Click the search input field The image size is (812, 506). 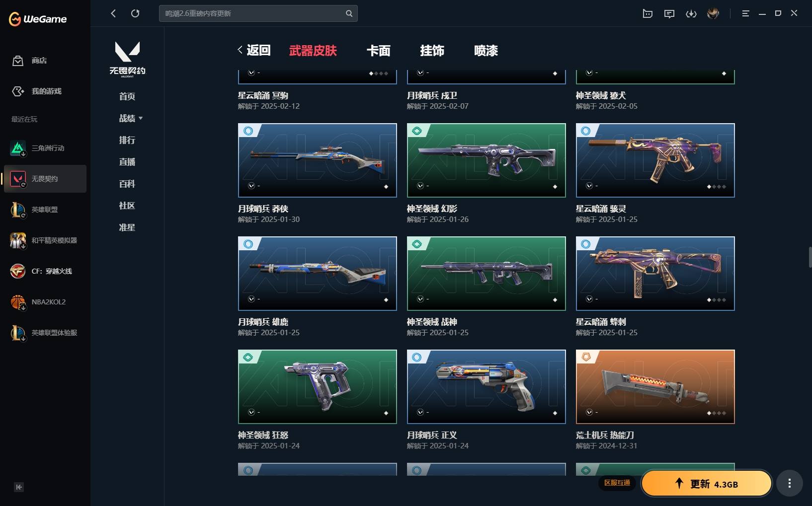click(x=258, y=13)
